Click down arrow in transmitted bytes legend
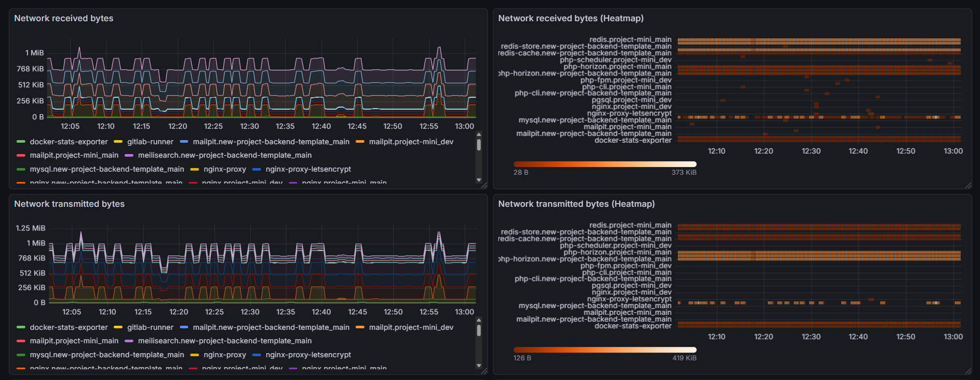 [479, 366]
